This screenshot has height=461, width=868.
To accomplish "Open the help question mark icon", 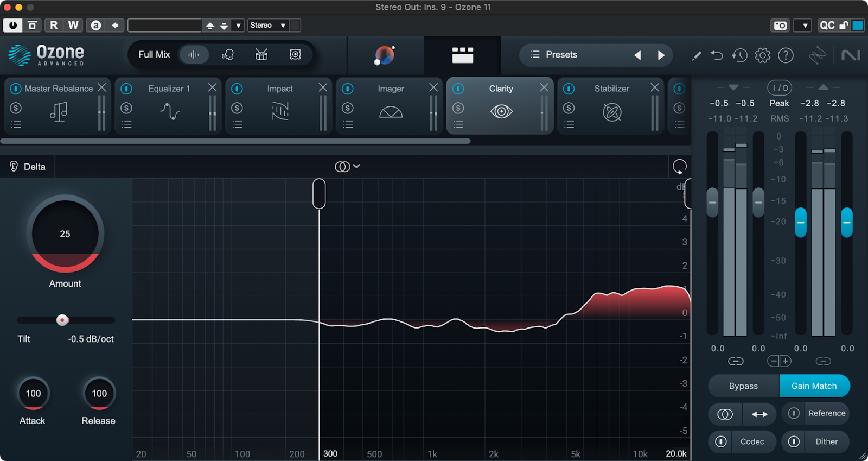I will [x=786, y=55].
